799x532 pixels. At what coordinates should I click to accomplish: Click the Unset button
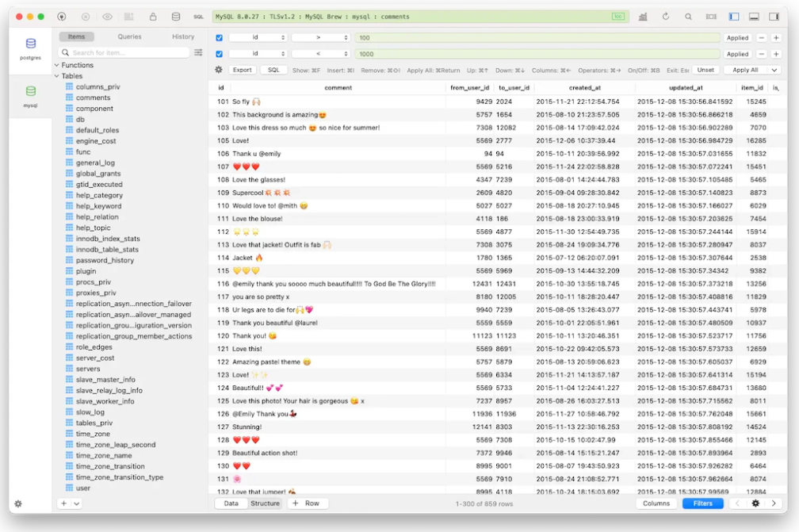tap(705, 71)
